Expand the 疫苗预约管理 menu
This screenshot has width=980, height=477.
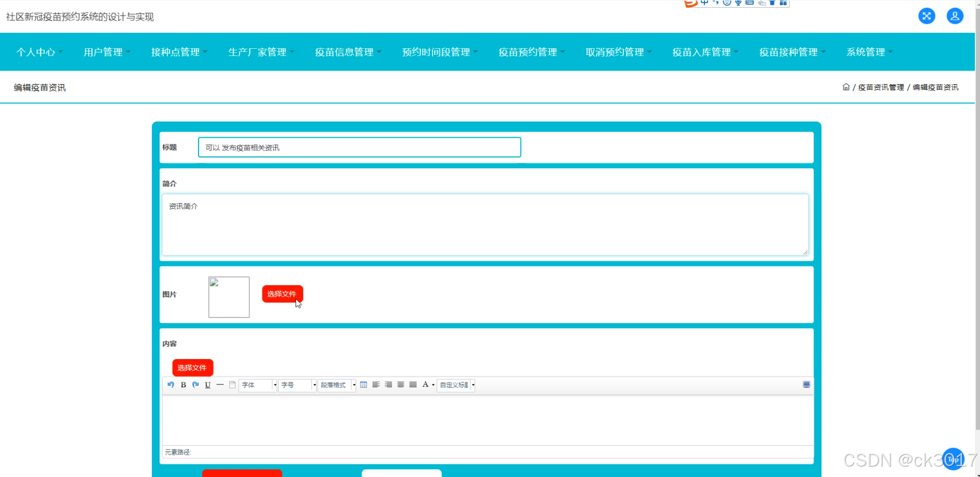pos(531,52)
